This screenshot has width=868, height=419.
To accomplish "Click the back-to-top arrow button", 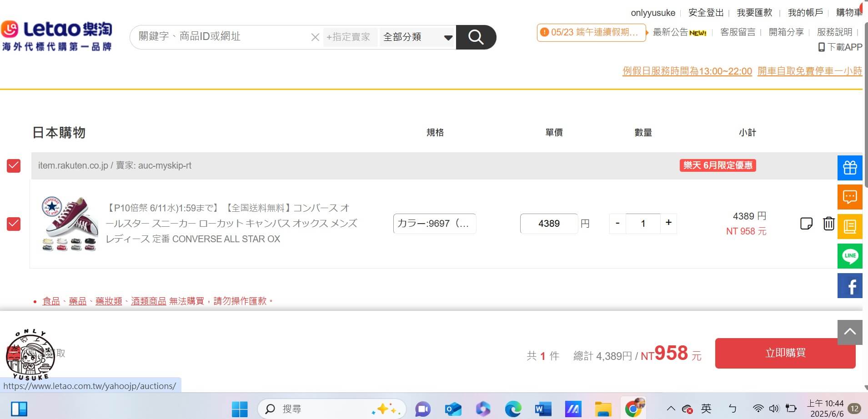I will (x=850, y=332).
